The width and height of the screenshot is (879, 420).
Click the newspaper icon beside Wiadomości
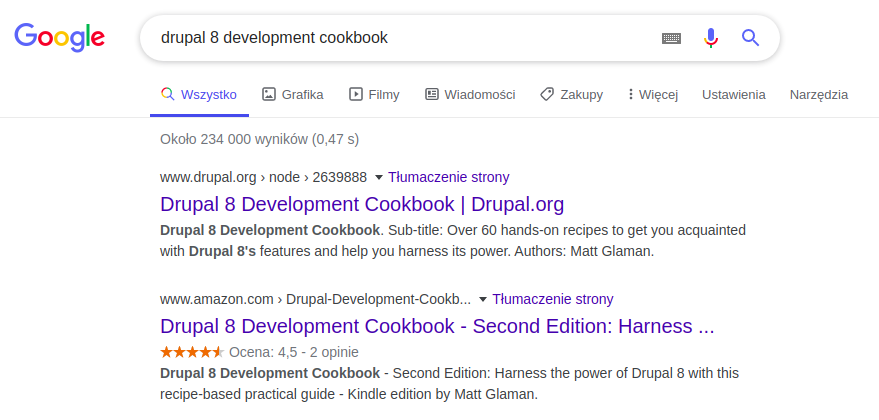[432, 94]
